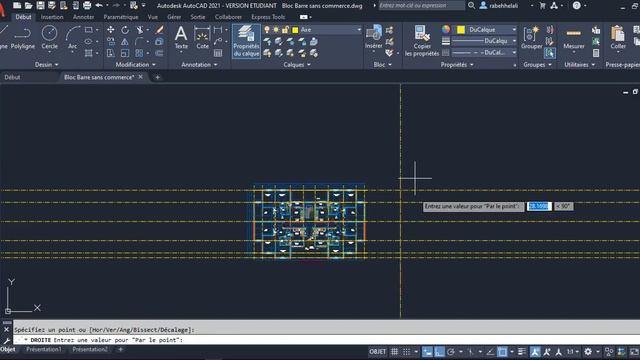Open the Express Tools ribbon tab

(268, 17)
